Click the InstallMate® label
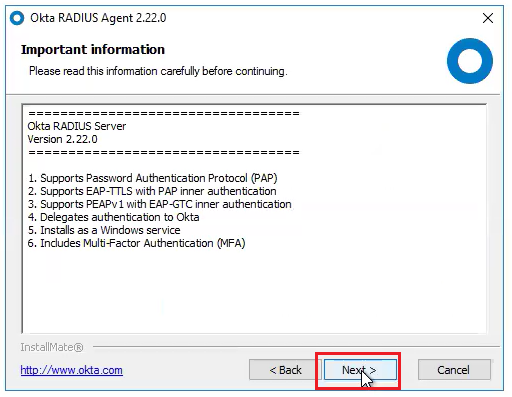 click(52, 347)
